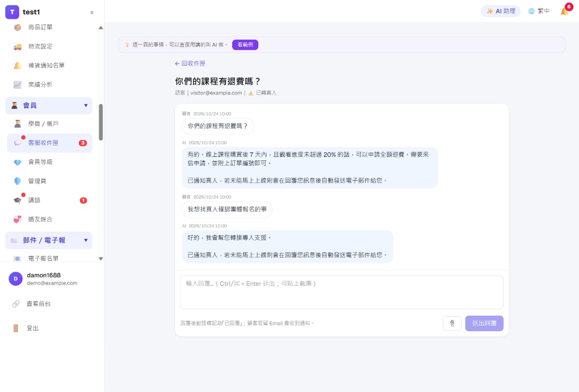
Task: Collapse the 郵件 / 電子報 section arrow
Action: [86, 240]
